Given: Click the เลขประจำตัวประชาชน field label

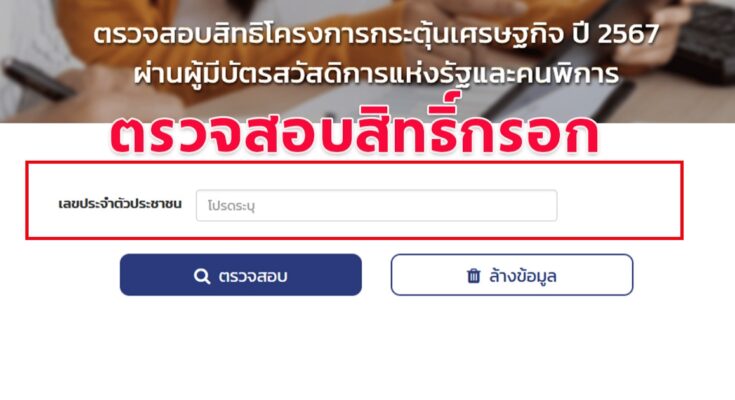Looking at the screenshot, I should click(120, 204).
